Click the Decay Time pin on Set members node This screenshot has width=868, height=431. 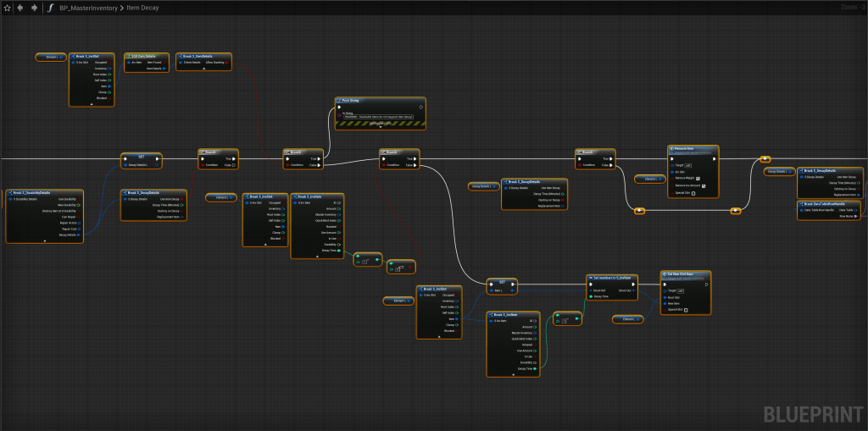coord(589,296)
